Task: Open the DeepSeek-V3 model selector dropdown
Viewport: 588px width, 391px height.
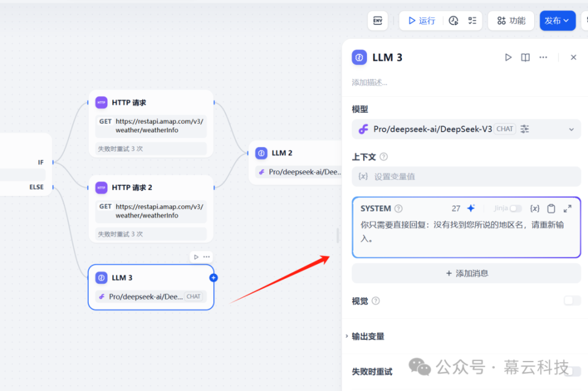Action: [466, 129]
